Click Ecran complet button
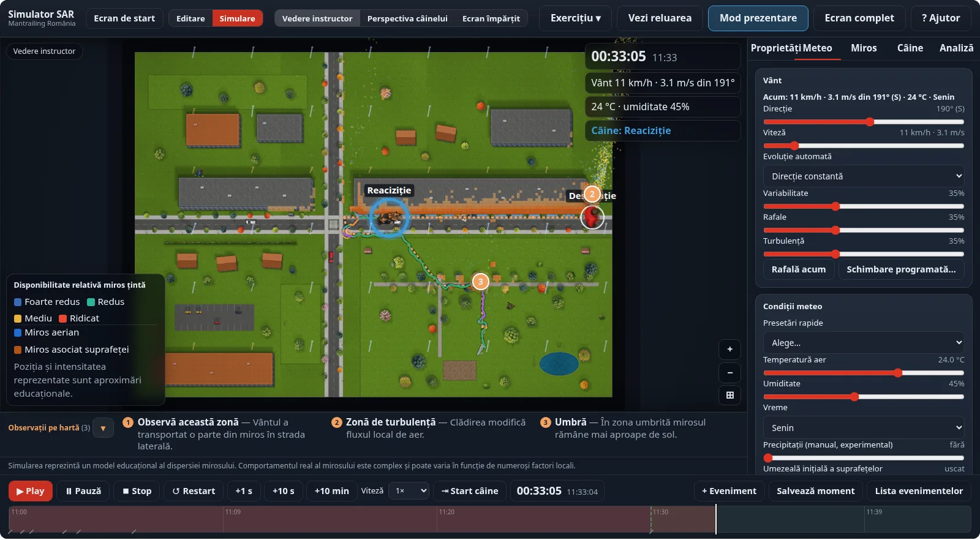The height and width of the screenshot is (540, 980). [859, 18]
